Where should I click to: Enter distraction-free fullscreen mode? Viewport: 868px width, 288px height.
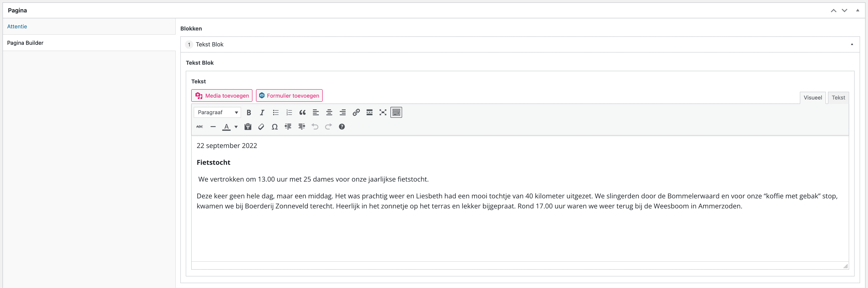[x=383, y=113]
